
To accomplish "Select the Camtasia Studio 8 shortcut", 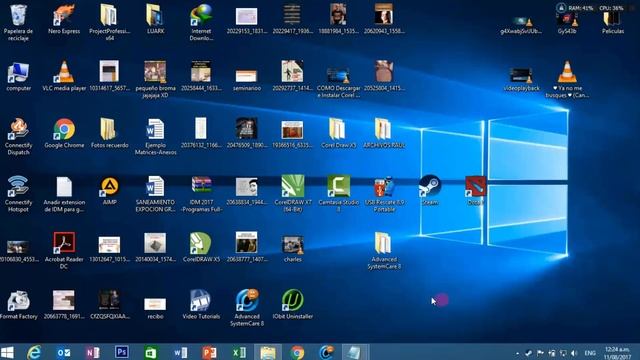I will point(338,186).
